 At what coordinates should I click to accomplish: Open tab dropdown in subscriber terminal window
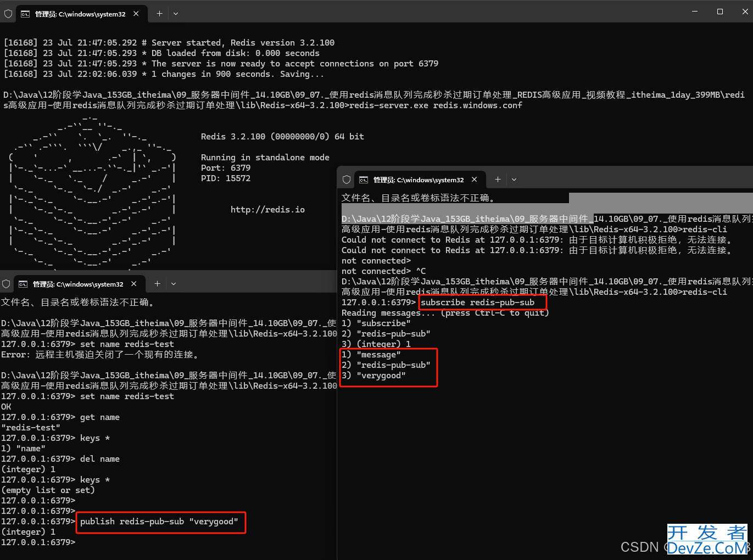[514, 180]
